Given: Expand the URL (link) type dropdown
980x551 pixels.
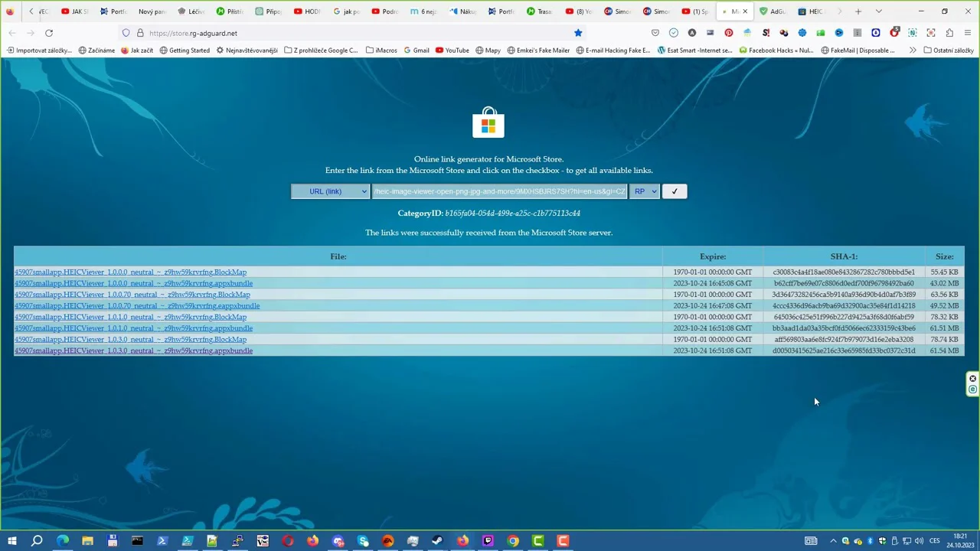Looking at the screenshot, I should 330,191.
